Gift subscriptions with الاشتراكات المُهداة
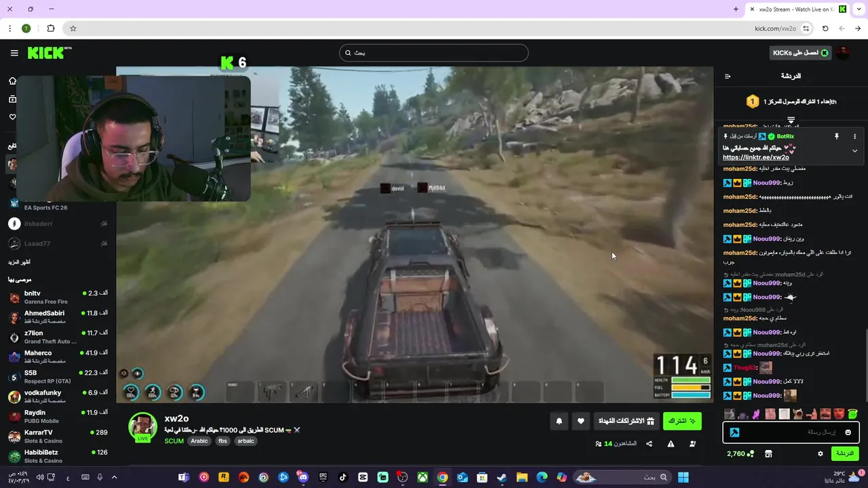The width and height of the screenshot is (868, 488). click(626, 422)
